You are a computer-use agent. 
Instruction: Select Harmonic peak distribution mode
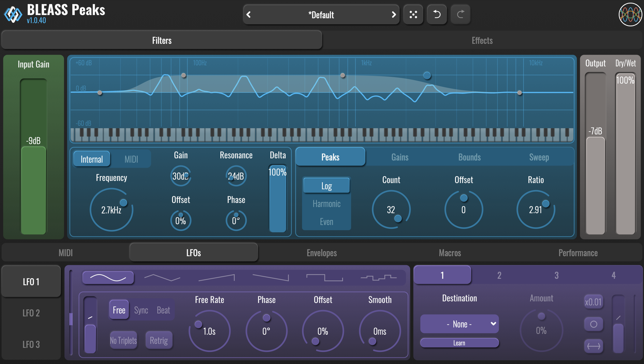pyautogui.click(x=327, y=204)
